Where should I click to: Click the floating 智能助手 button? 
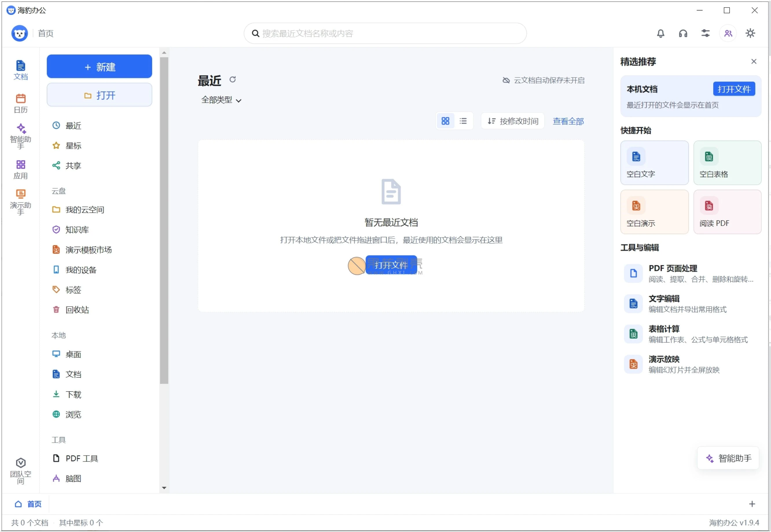pyautogui.click(x=728, y=458)
